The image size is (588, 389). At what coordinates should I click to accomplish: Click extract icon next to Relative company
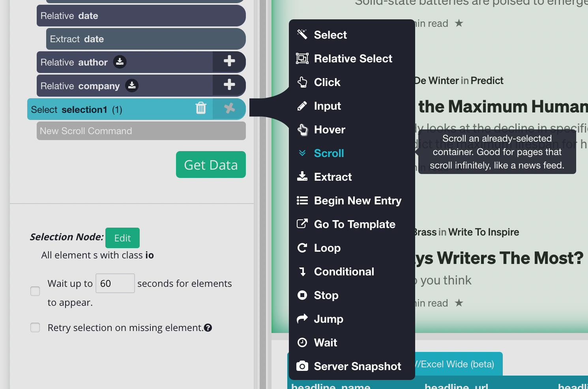click(x=132, y=86)
